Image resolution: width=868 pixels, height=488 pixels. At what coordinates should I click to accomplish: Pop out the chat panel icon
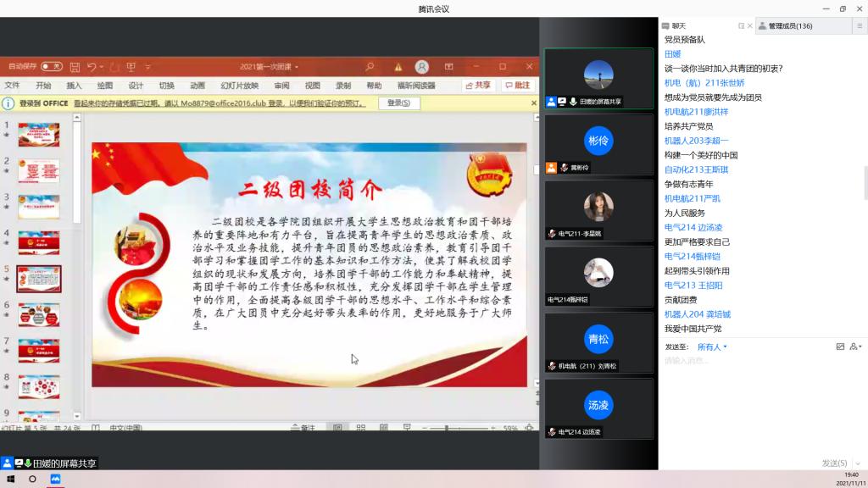(x=742, y=26)
